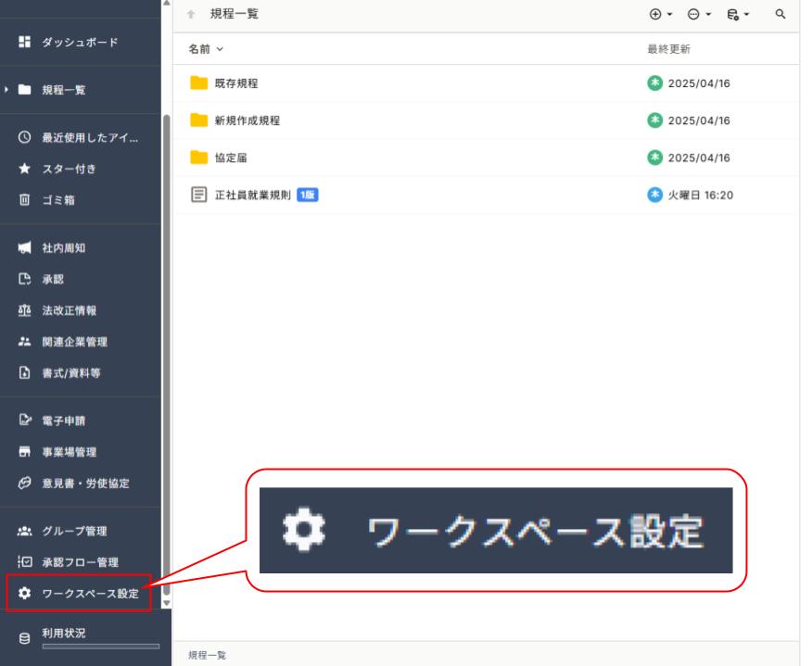
Task: Open 利用状況 usage status
Action: point(64,633)
